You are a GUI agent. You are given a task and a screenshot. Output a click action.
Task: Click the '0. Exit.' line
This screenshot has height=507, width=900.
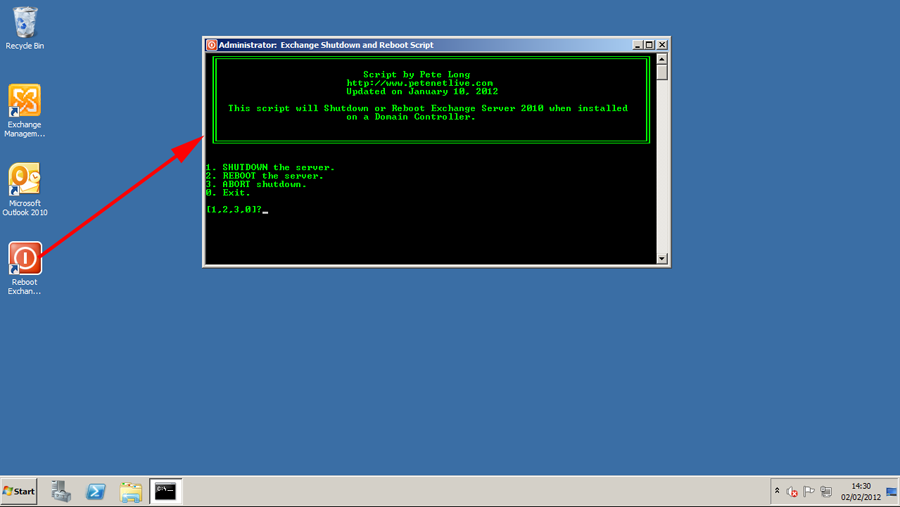click(228, 193)
